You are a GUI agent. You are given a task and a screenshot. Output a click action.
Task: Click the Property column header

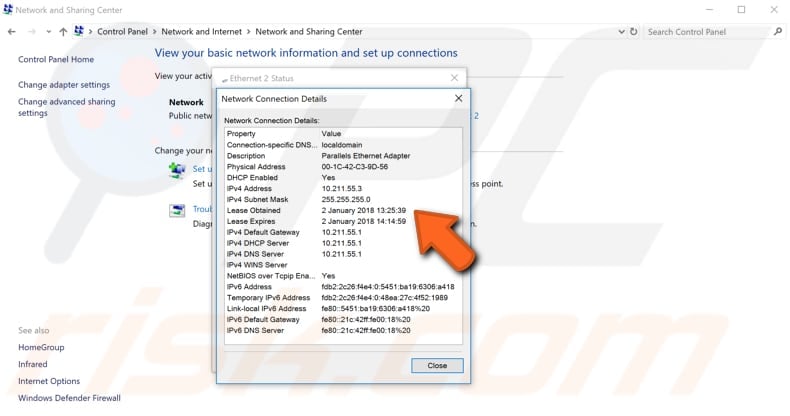coord(241,134)
